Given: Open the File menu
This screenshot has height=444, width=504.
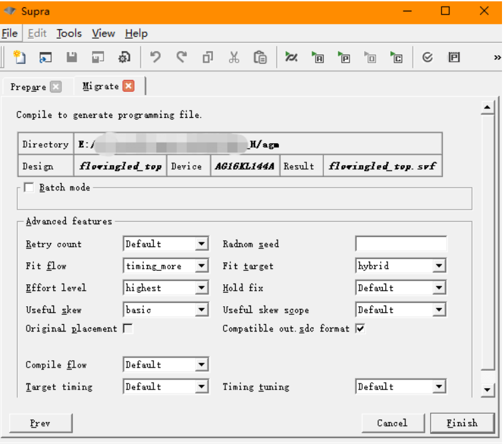Looking at the screenshot, I should (x=9, y=33).
